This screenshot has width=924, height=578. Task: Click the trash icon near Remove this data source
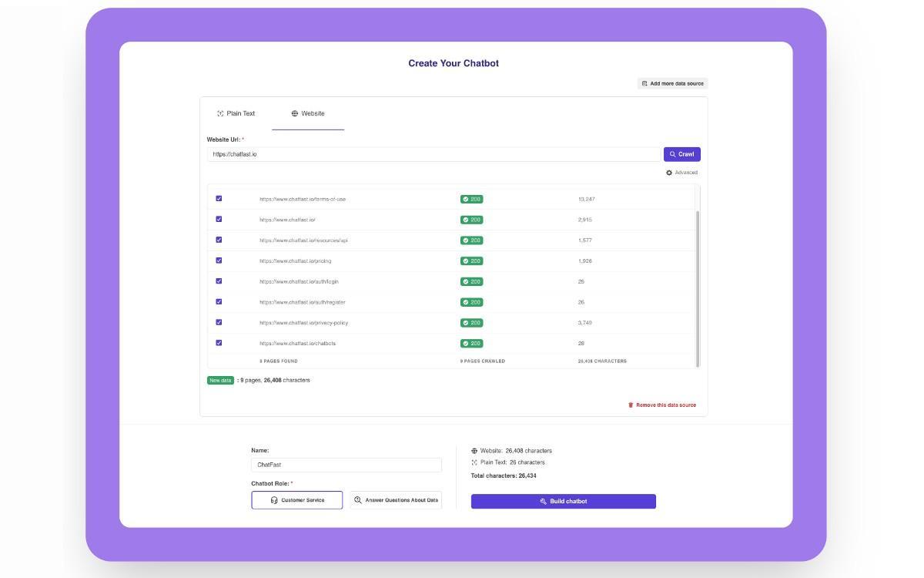click(x=630, y=404)
